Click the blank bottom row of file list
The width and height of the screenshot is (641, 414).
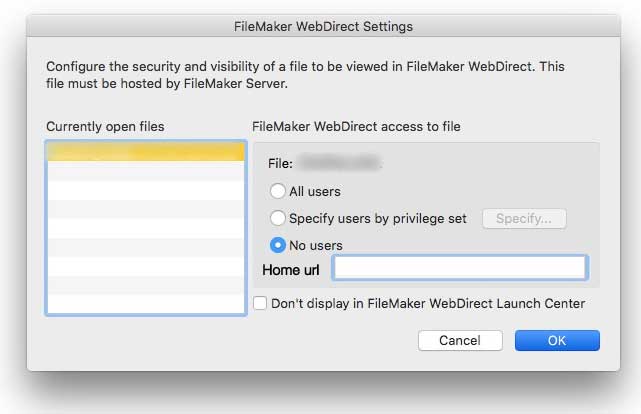[x=145, y=304]
